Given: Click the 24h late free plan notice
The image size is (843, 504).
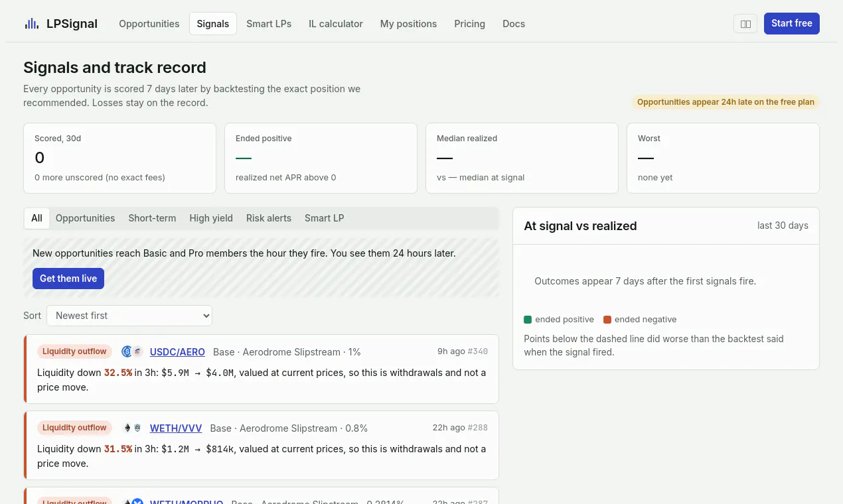Looking at the screenshot, I should coord(726,102).
